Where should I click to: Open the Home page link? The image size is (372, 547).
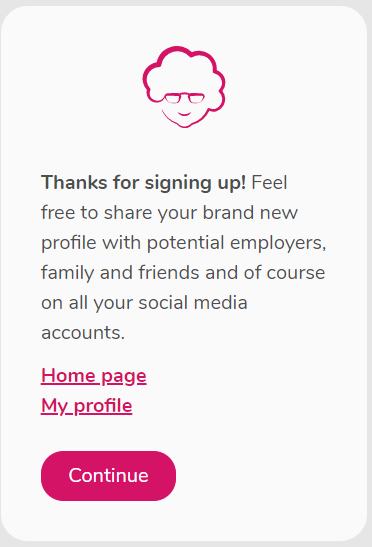[94, 376]
